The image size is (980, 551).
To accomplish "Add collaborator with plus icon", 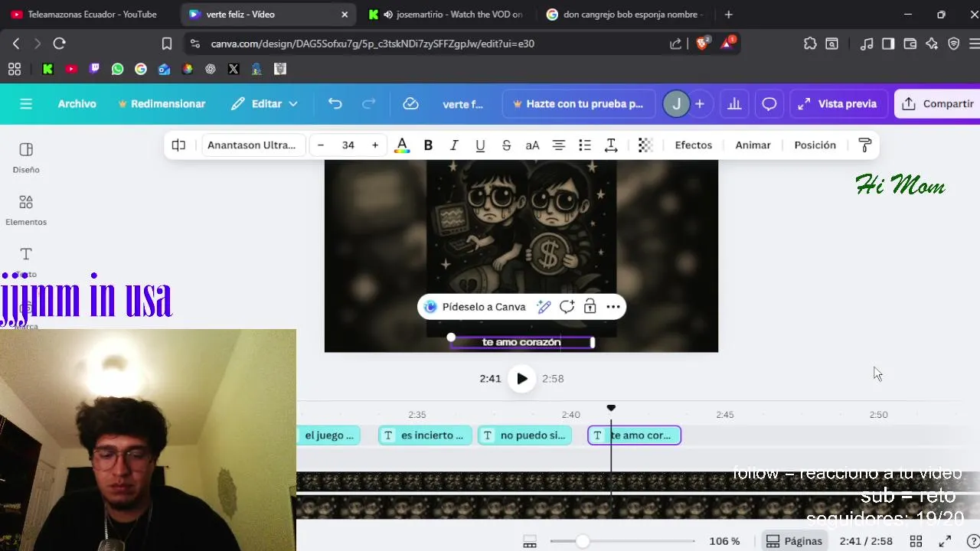I will point(700,103).
